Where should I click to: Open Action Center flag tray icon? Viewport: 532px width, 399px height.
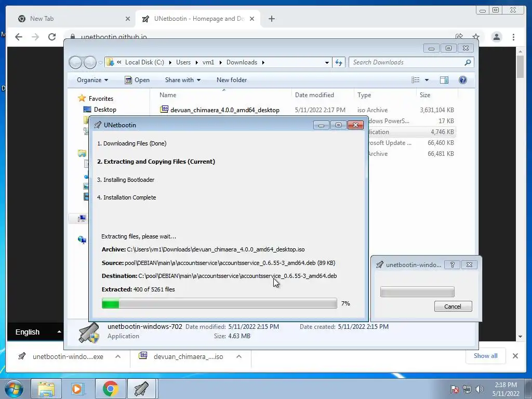455,389
